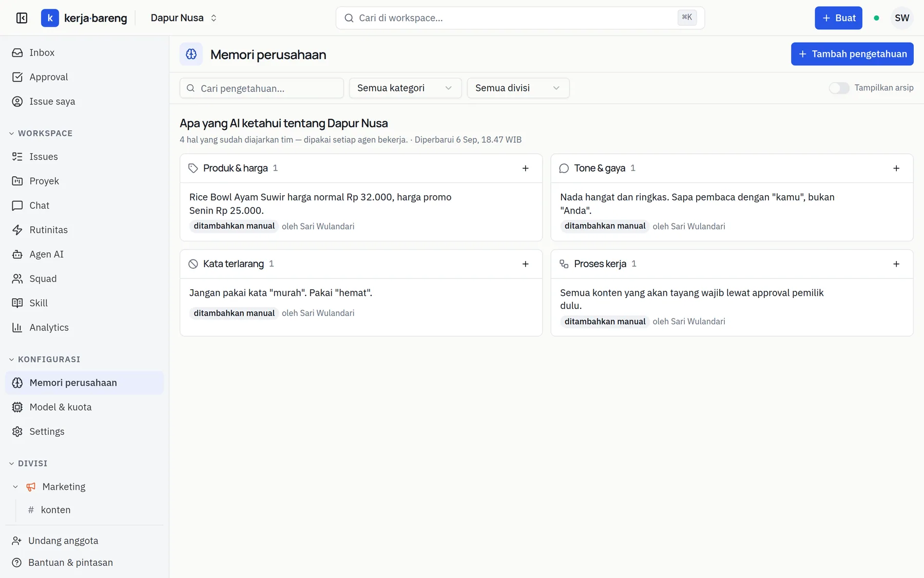Click the Kata terlarang ban icon
This screenshot has width=924, height=578.
click(193, 264)
